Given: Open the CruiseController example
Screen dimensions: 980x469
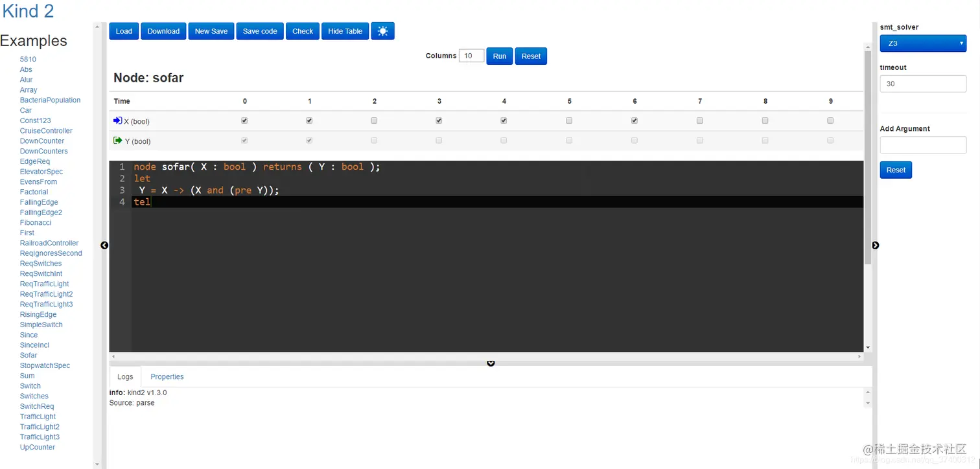Looking at the screenshot, I should pyautogui.click(x=46, y=131).
